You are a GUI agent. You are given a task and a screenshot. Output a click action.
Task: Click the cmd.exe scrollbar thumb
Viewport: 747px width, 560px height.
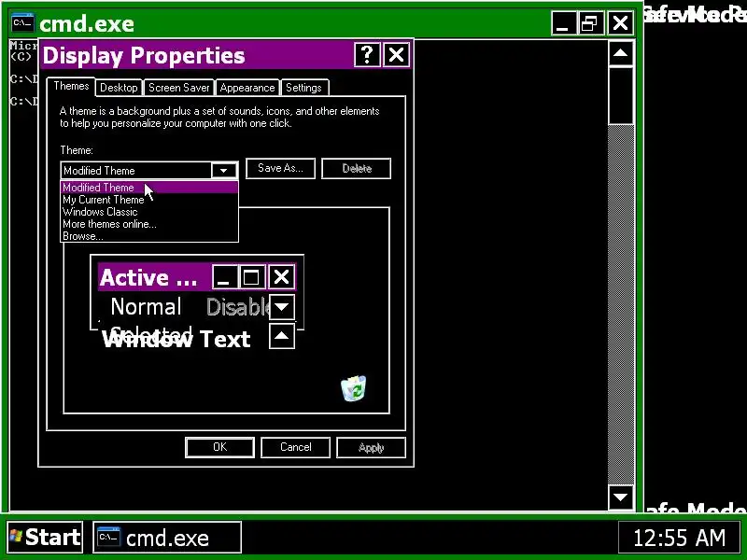620,95
